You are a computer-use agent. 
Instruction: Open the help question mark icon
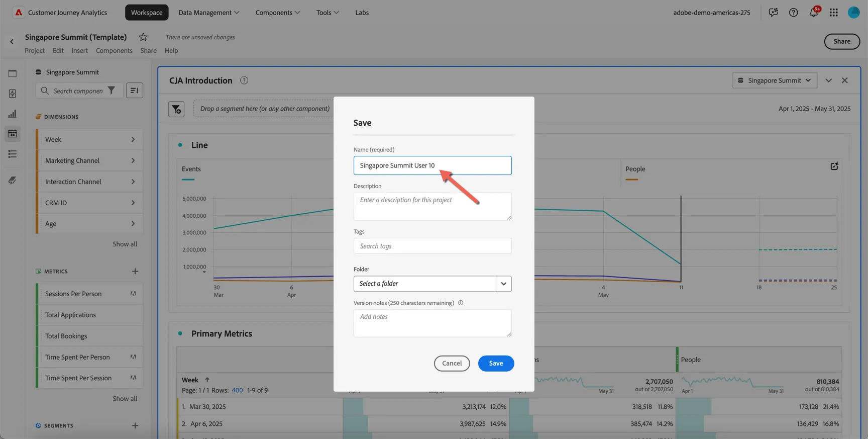pos(793,13)
